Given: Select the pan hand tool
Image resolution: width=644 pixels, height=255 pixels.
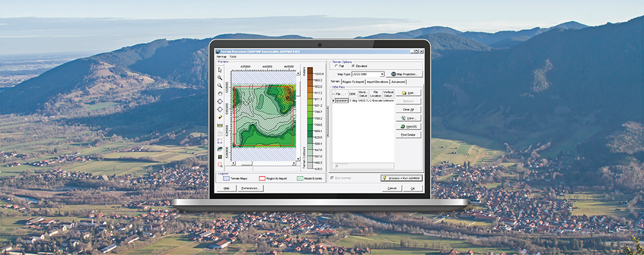Looking at the screenshot, I should click(x=220, y=93).
